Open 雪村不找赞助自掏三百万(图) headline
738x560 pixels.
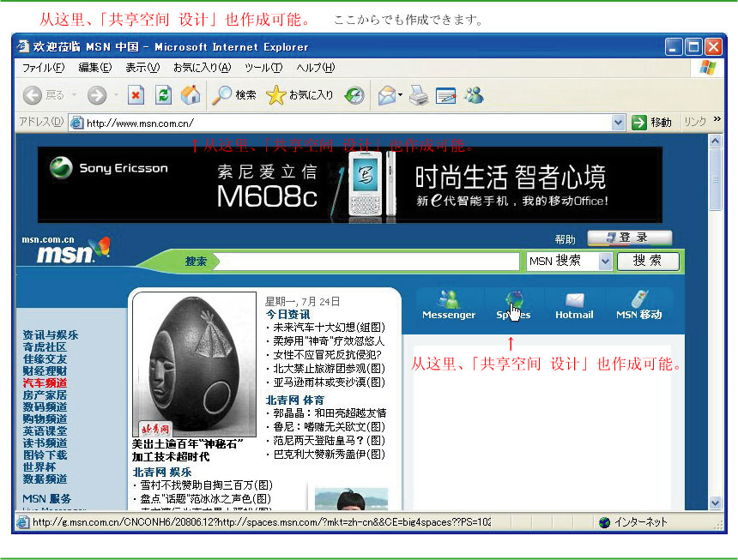(206, 485)
